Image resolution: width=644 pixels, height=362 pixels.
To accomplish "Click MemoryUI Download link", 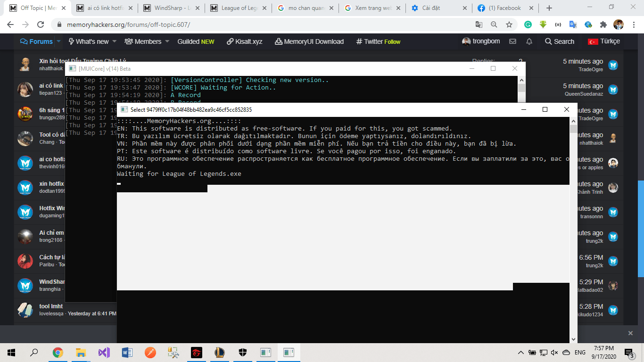I will [x=309, y=41].
